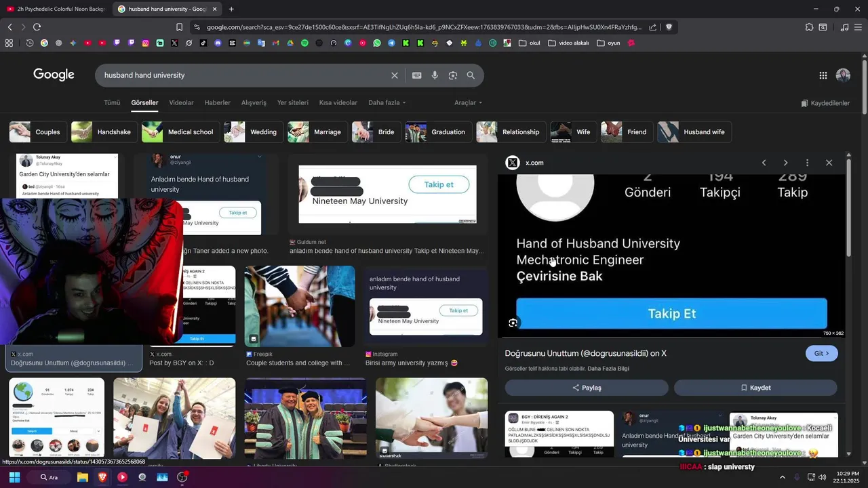This screenshot has height=488, width=868.
Task: Open Spotify bookmark in bookmarks bar
Action: (304, 43)
